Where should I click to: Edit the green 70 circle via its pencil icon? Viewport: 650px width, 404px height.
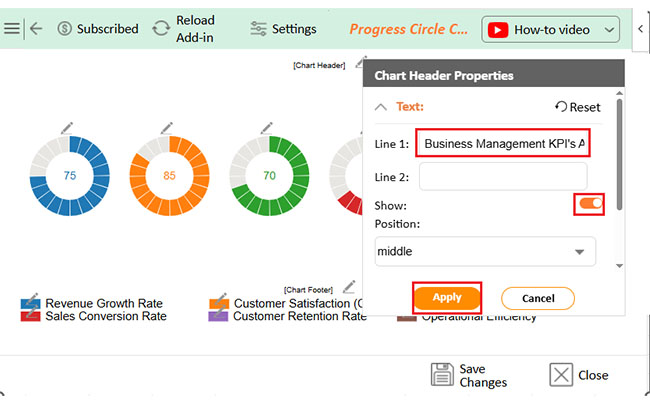pos(267,128)
